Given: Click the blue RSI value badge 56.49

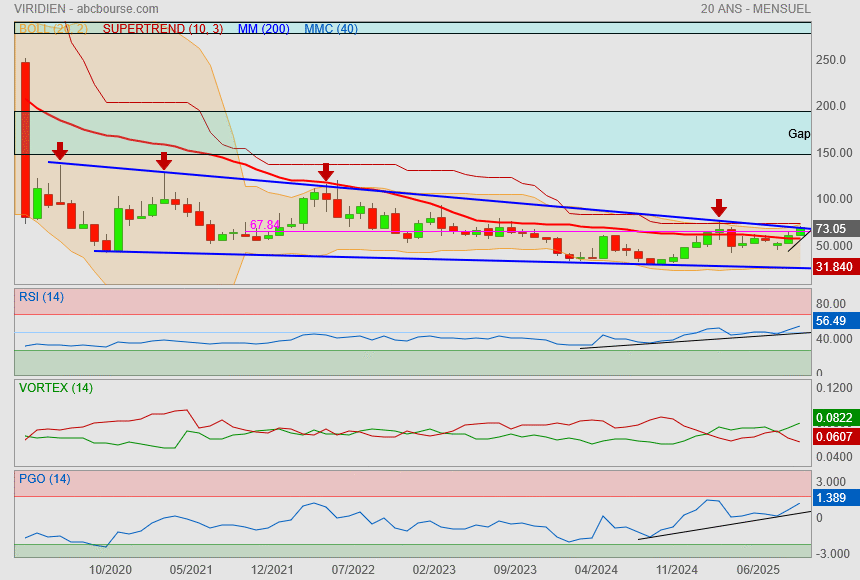Looking at the screenshot, I should 831,321.
